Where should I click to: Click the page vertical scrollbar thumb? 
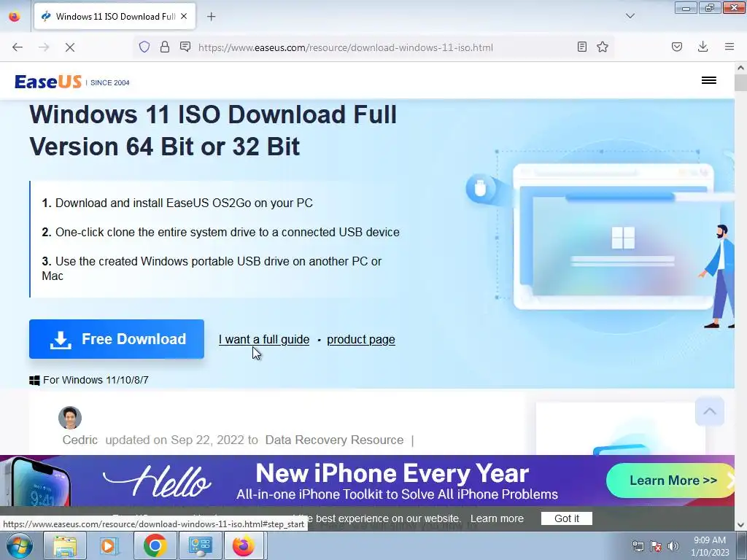coord(741,82)
